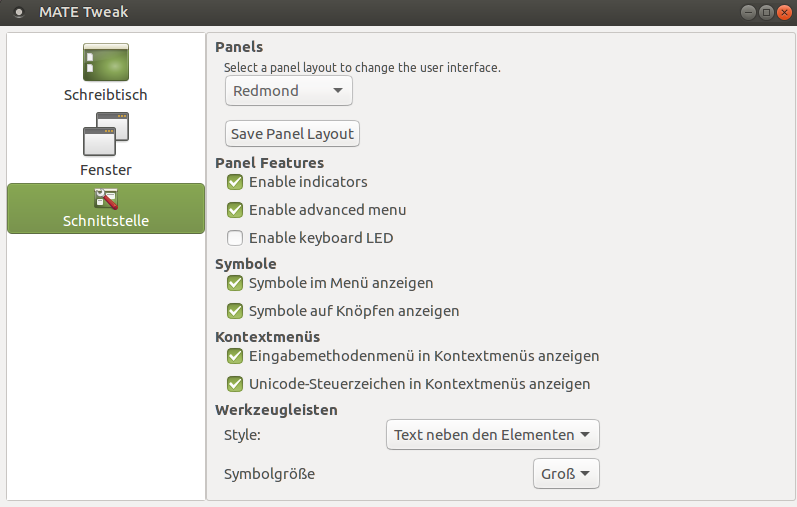Toggle Symbole auf Knöpfen anzeigen

click(235, 311)
